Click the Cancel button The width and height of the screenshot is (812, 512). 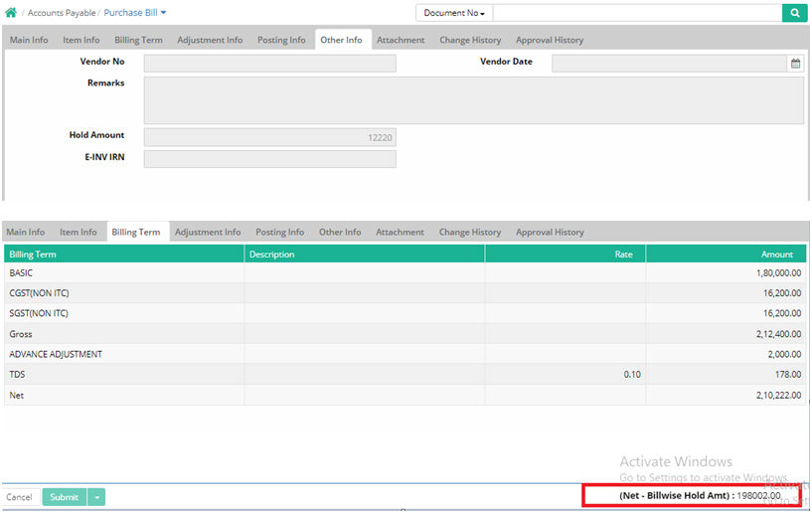coord(19,497)
